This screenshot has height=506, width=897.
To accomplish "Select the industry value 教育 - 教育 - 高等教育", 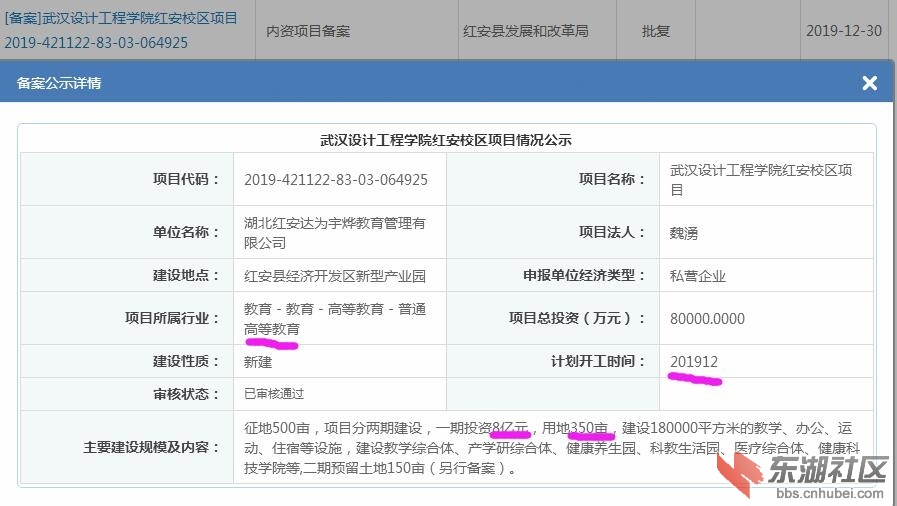I will click(x=335, y=319).
